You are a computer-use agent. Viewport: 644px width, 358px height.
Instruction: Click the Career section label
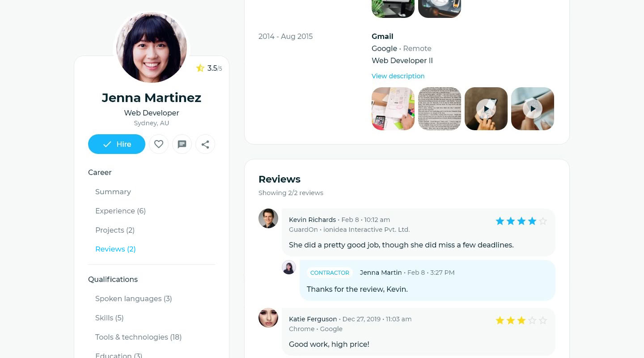(100, 172)
